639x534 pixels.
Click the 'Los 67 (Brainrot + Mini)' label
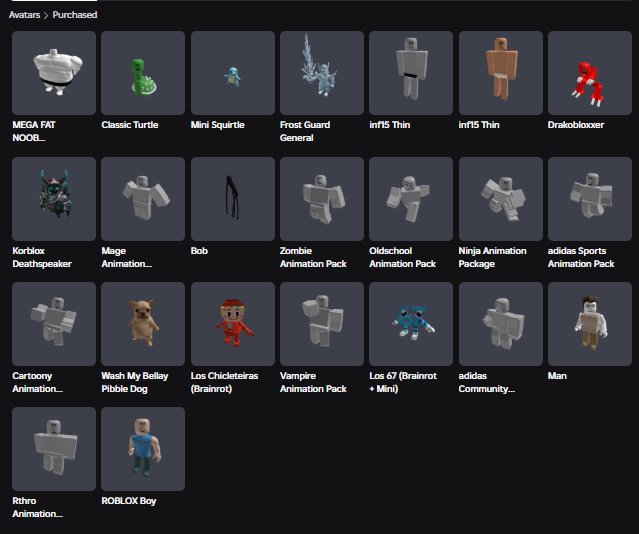point(403,382)
